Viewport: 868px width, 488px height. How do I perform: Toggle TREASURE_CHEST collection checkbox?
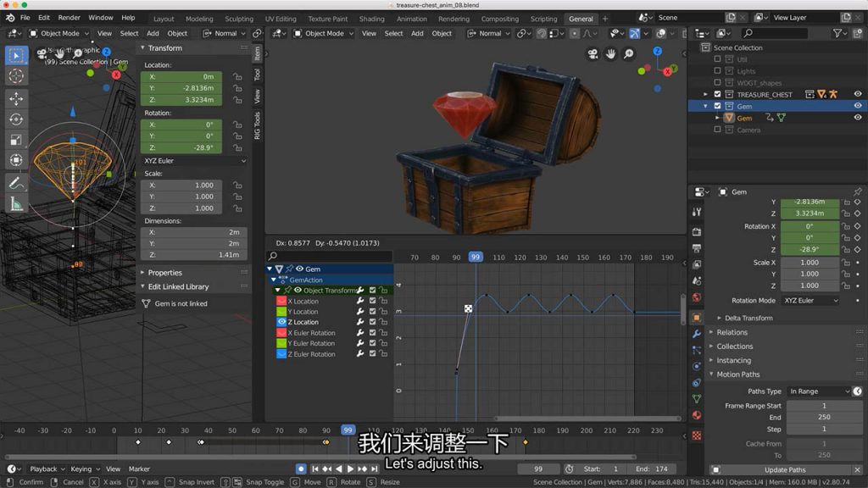[717, 94]
